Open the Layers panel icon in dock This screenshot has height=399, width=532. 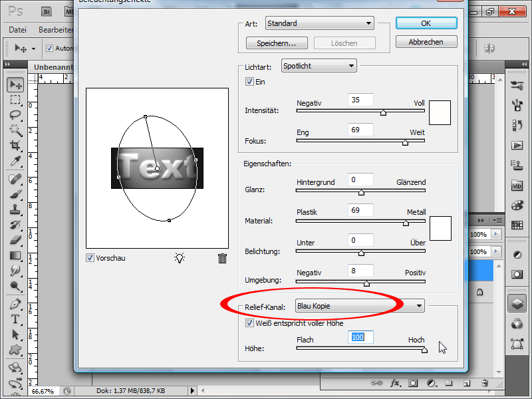pyautogui.click(x=517, y=303)
